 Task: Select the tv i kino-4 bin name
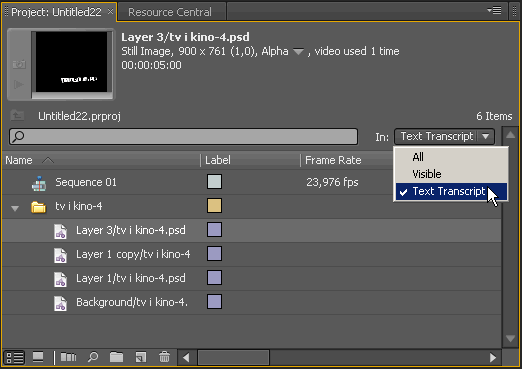click(79, 206)
